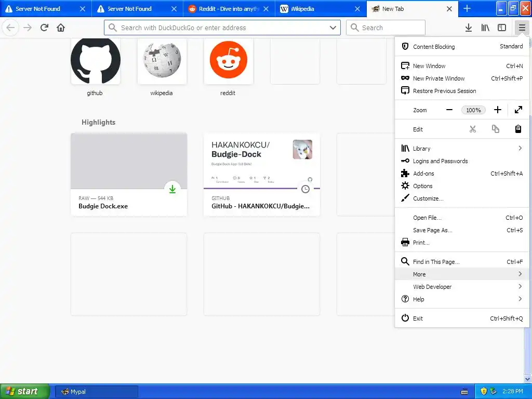
Task: Open the GitHub HAKANKOKCU/Budgie highlight card
Action: click(262, 175)
